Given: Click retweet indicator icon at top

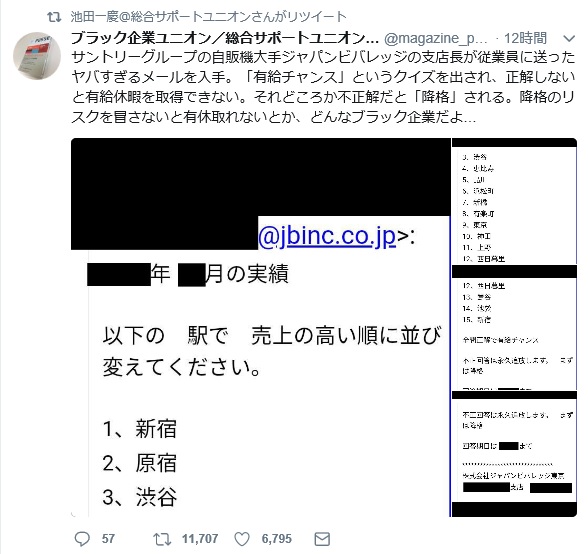Looking at the screenshot, I should point(54,17).
